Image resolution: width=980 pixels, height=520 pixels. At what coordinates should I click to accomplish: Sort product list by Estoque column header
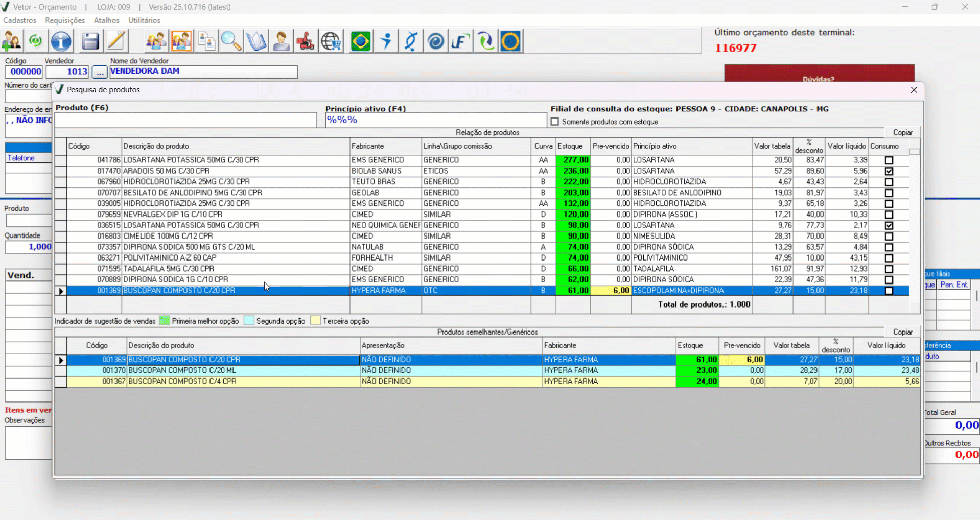[570, 147]
